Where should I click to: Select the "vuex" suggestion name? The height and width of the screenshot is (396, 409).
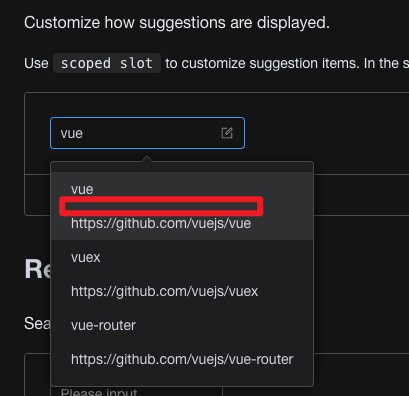pos(85,257)
